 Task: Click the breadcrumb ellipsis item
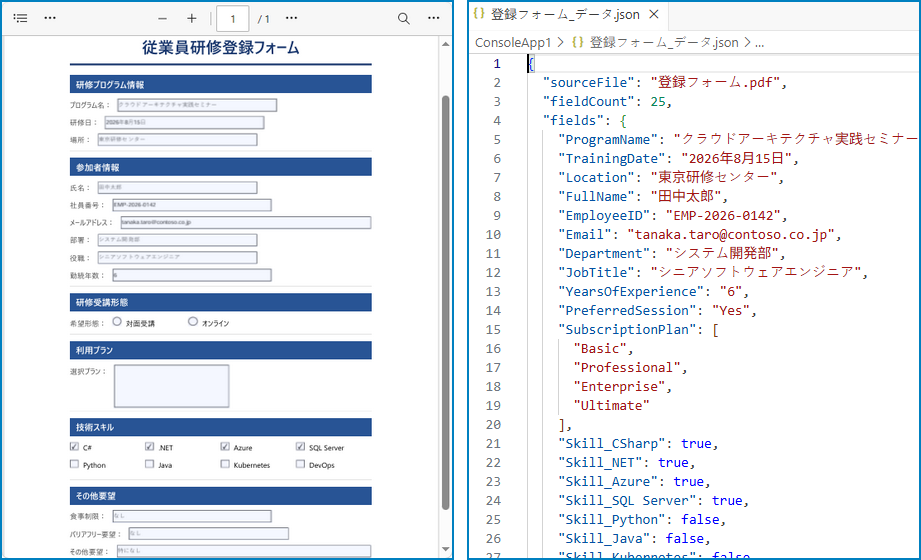pos(759,42)
